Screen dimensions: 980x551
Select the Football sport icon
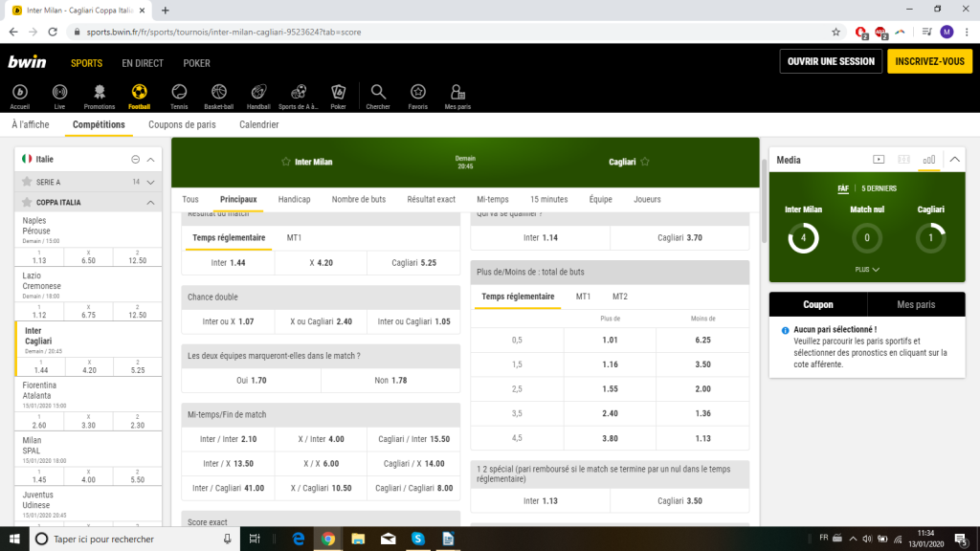(x=140, y=97)
